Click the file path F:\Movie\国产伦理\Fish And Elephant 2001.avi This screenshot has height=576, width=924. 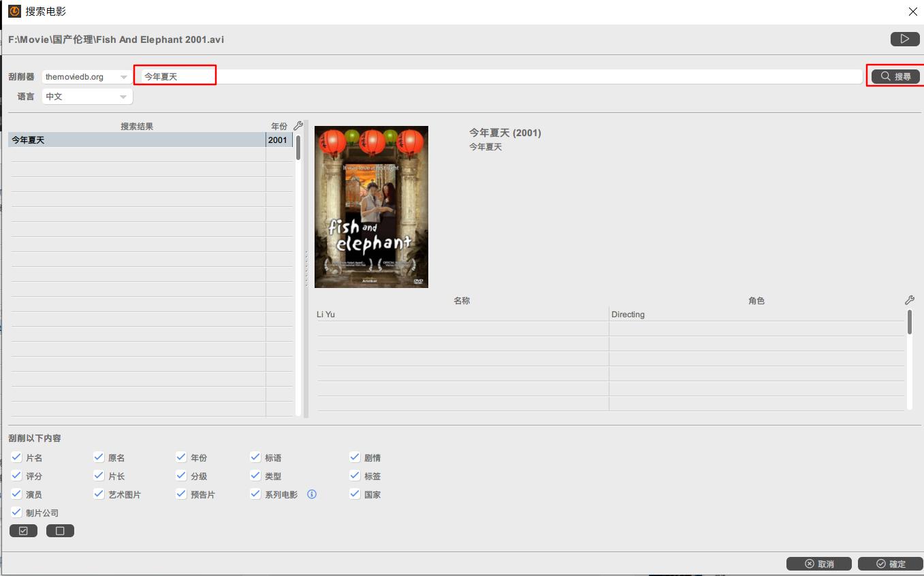coord(116,39)
